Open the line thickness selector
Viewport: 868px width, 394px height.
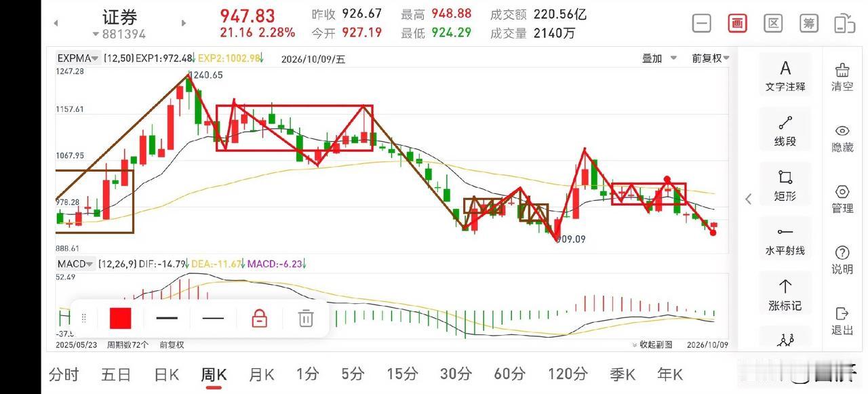coord(167,318)
